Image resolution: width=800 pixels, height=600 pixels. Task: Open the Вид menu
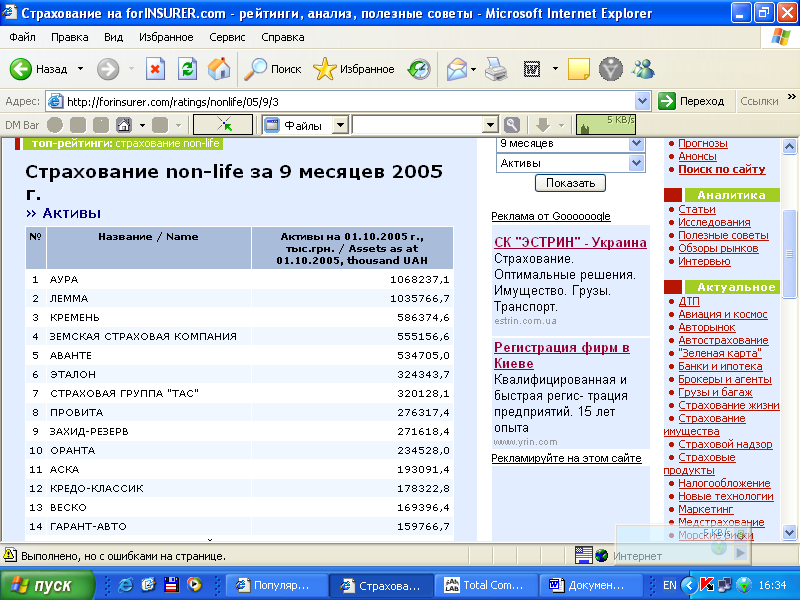(113, 37)
